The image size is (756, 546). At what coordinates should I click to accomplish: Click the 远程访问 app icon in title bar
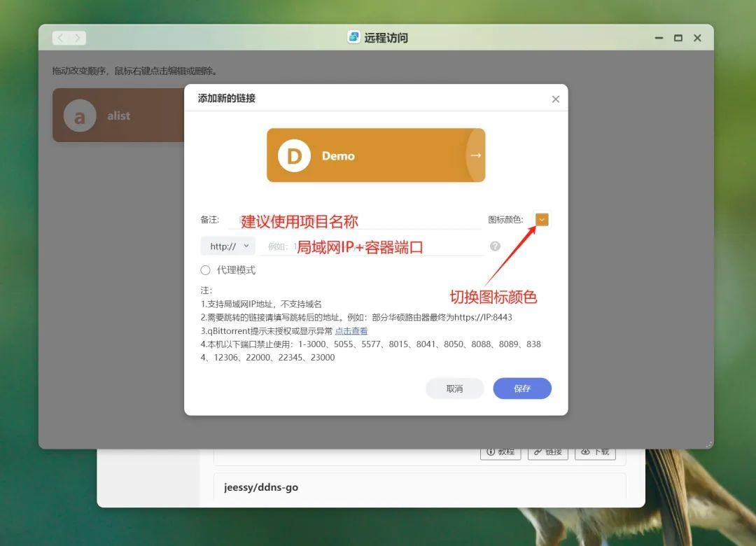pyautogui.click(x=353, y=37)
